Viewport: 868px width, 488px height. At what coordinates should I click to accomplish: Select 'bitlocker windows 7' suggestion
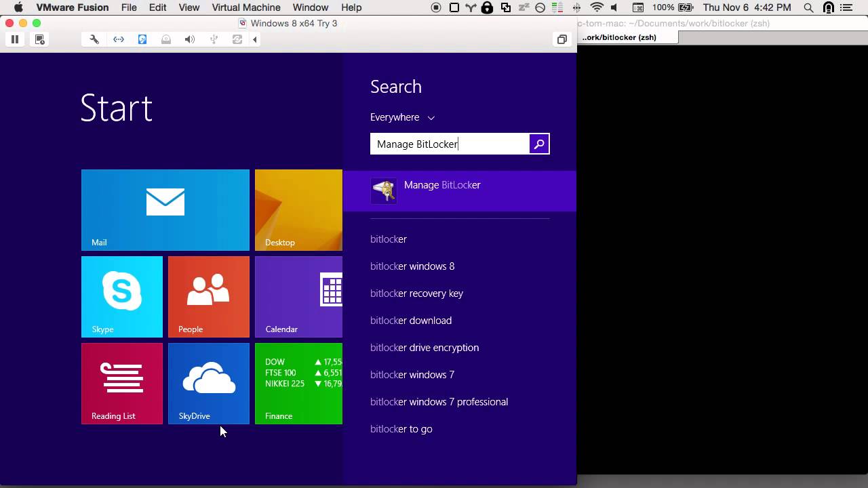(412, 375)
